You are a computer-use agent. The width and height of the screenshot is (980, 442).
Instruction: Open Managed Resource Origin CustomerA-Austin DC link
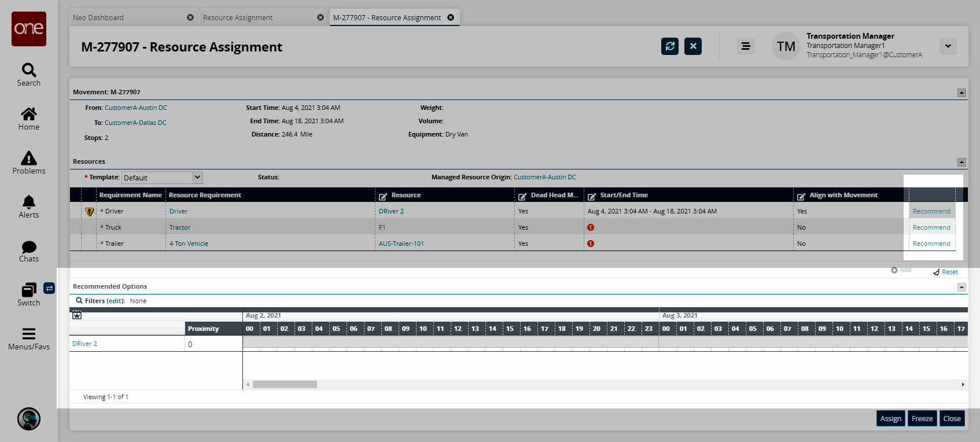click(x=545, y=177)
